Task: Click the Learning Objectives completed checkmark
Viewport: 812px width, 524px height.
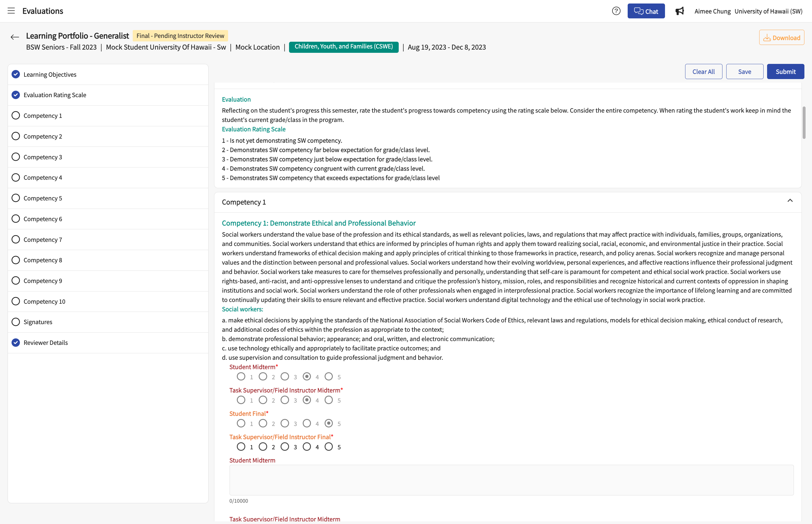Action: click(16, 74)
